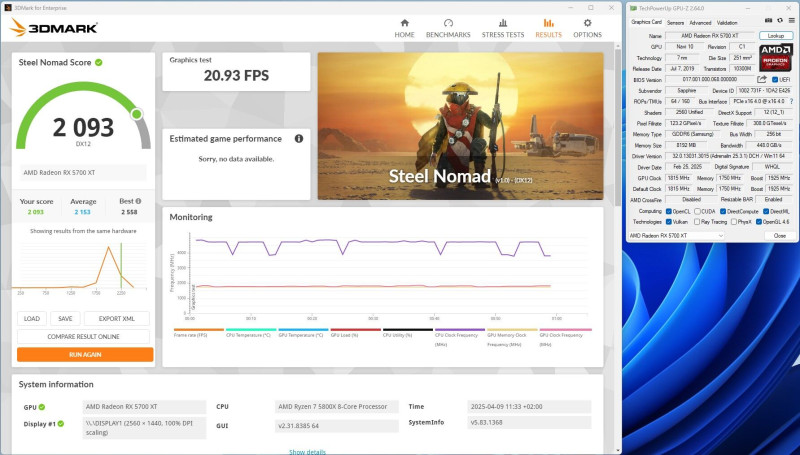
Task: Click the AMD Ryzen 7 5800X CPU field
Action: click(337, 407)
